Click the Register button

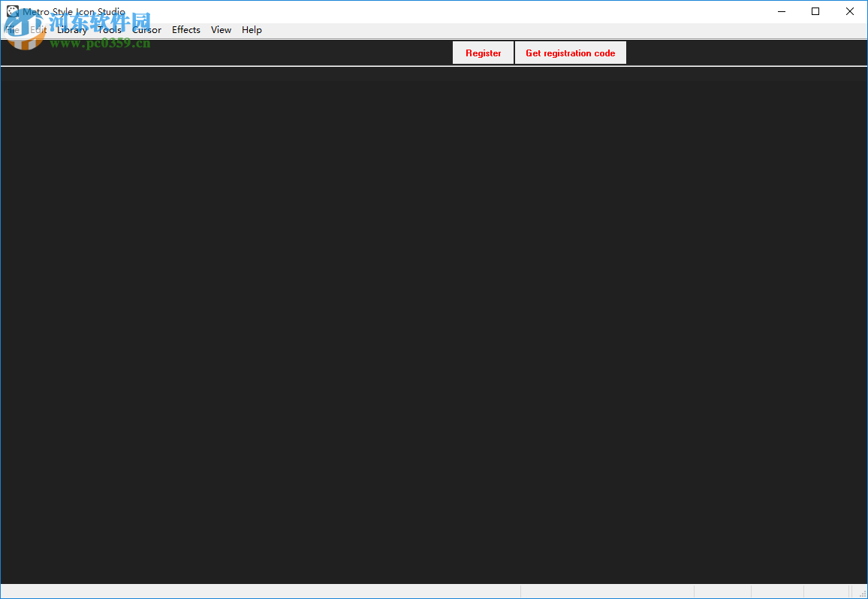(484, 53)
